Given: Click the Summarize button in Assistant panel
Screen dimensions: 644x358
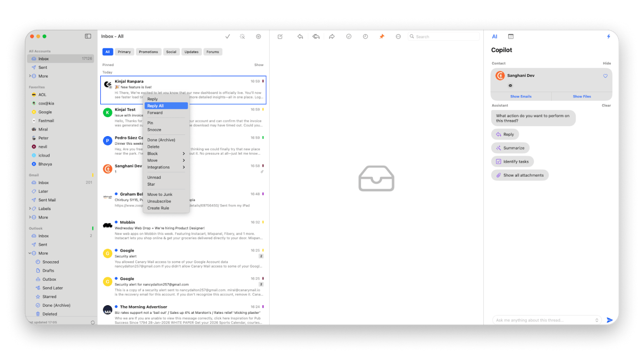Looking at the screenshot, I should click(511, 148).
